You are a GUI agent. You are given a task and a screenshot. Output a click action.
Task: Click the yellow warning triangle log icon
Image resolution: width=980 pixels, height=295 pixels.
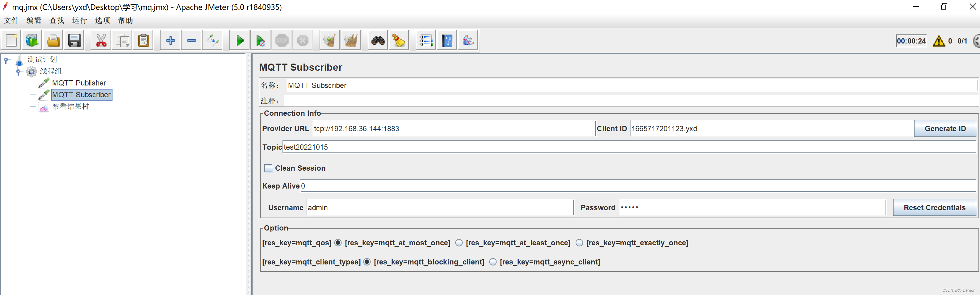click(939, 41)
